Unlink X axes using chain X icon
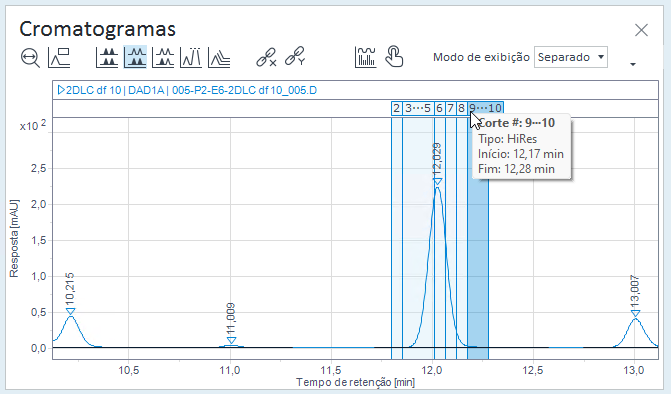 pyautogui.click(x=266, y=57)
